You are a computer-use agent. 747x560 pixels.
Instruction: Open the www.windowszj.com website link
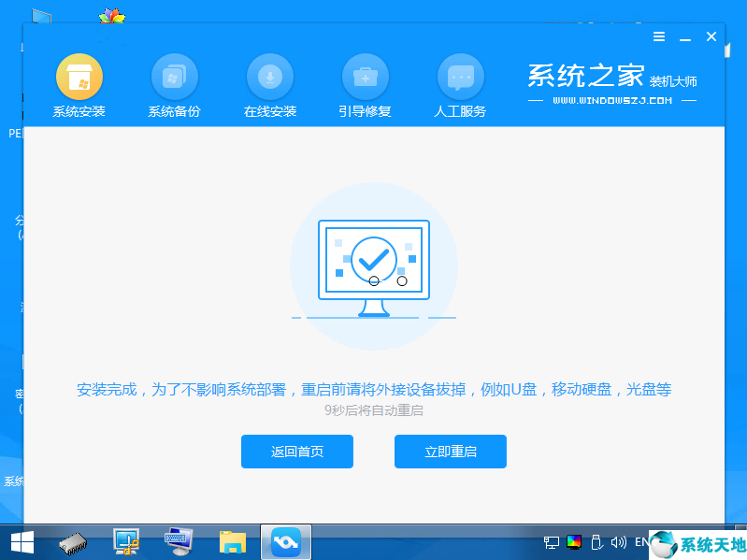coord(612,100)
